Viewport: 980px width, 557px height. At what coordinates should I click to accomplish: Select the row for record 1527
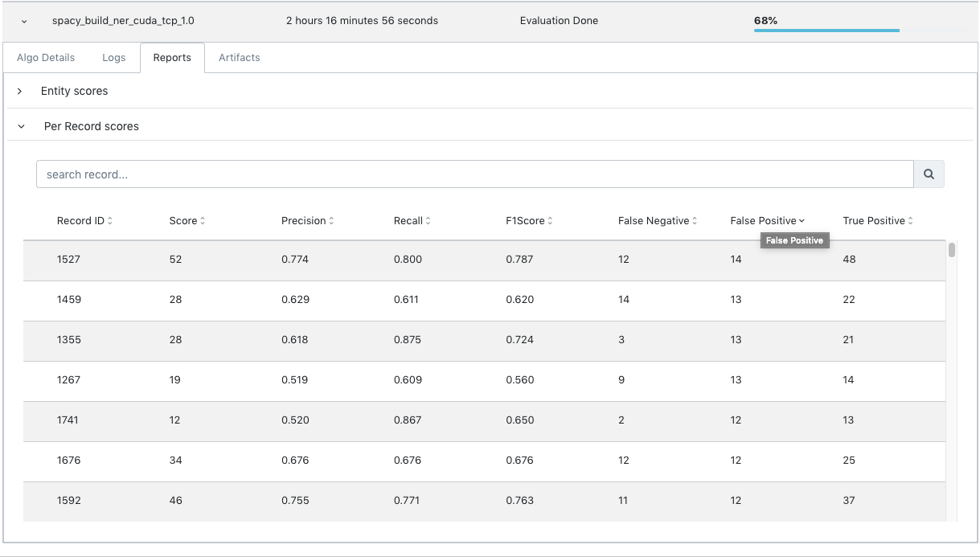482,260
